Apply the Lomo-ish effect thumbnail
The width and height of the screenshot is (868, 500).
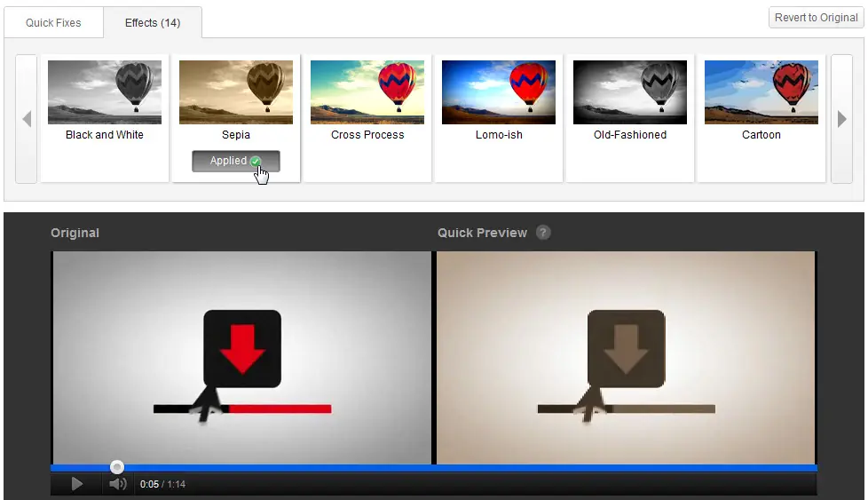pos(498,91)
